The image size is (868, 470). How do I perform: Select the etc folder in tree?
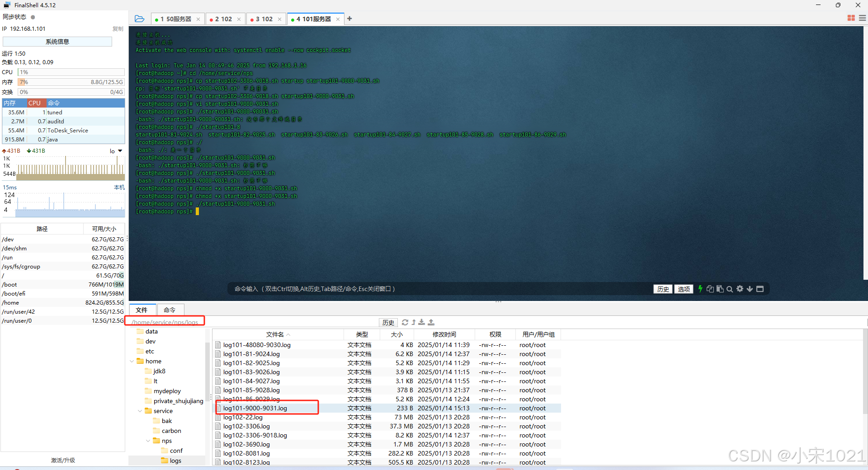point(146,351)
